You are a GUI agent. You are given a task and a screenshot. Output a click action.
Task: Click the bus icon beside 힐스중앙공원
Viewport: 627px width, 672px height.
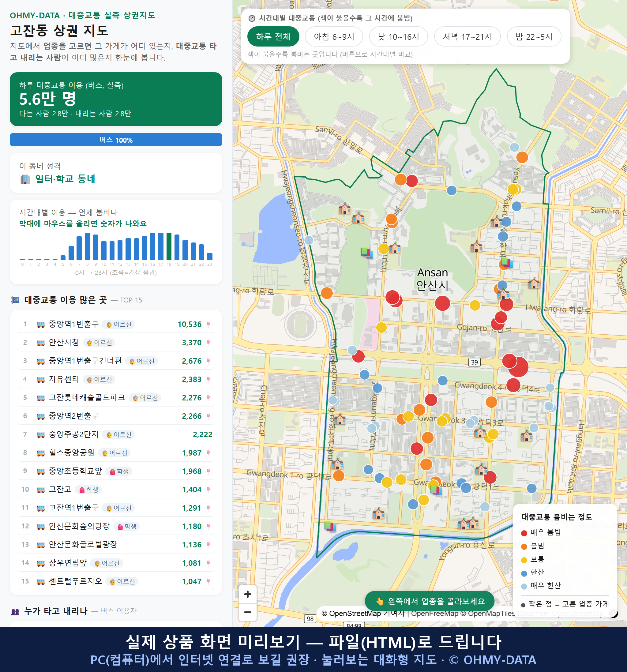click(x=40, y=453)
